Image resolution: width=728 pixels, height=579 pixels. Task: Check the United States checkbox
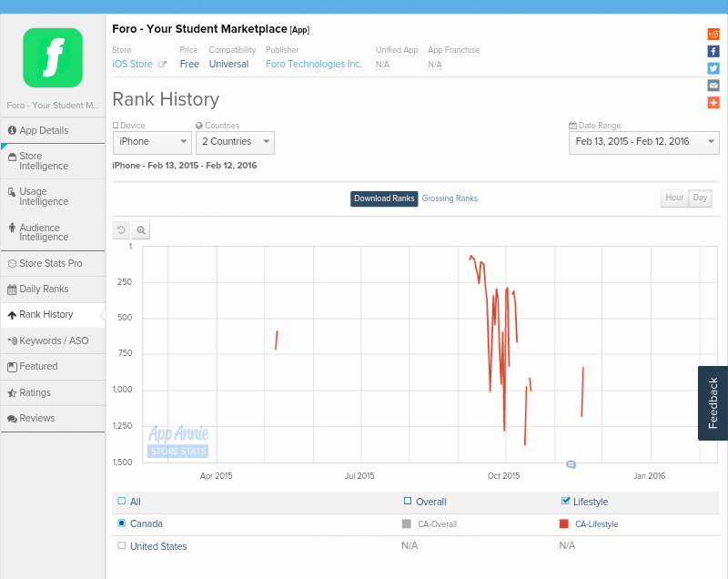(x=122, y=545)
